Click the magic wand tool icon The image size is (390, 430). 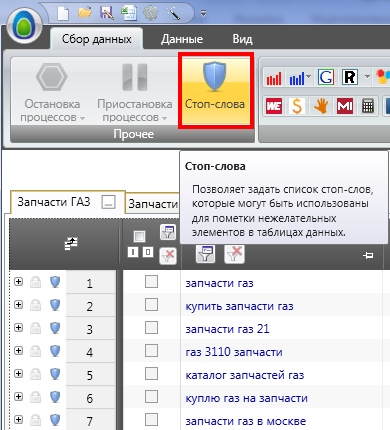tap(173, 13)
